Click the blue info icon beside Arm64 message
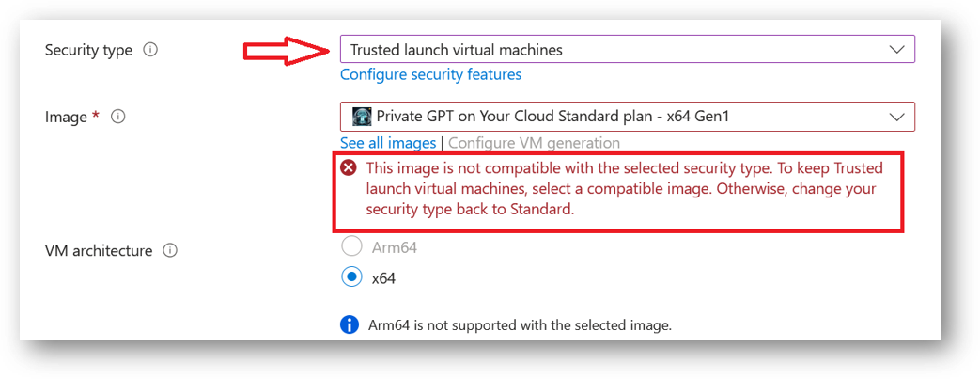Image resolution: width=980 pixels, height=379 pixels. pyautogui.click(x=350, y=325)
